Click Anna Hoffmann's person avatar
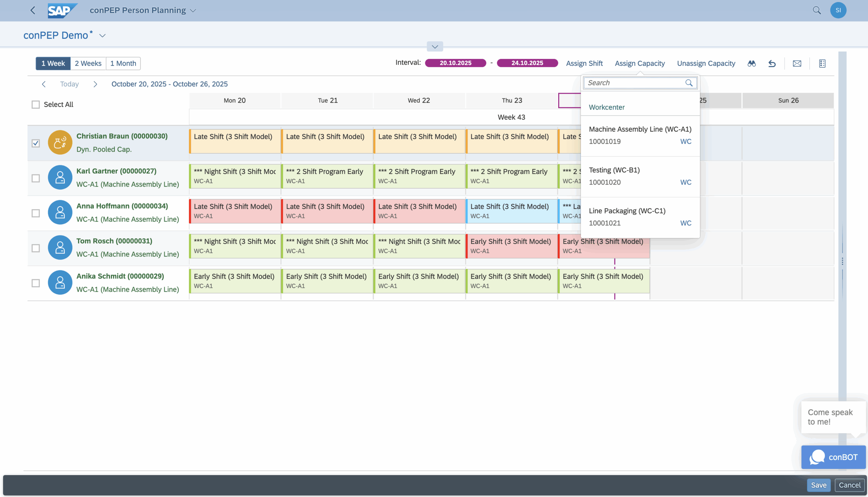868x497 pixels. (x=60, y=212)
